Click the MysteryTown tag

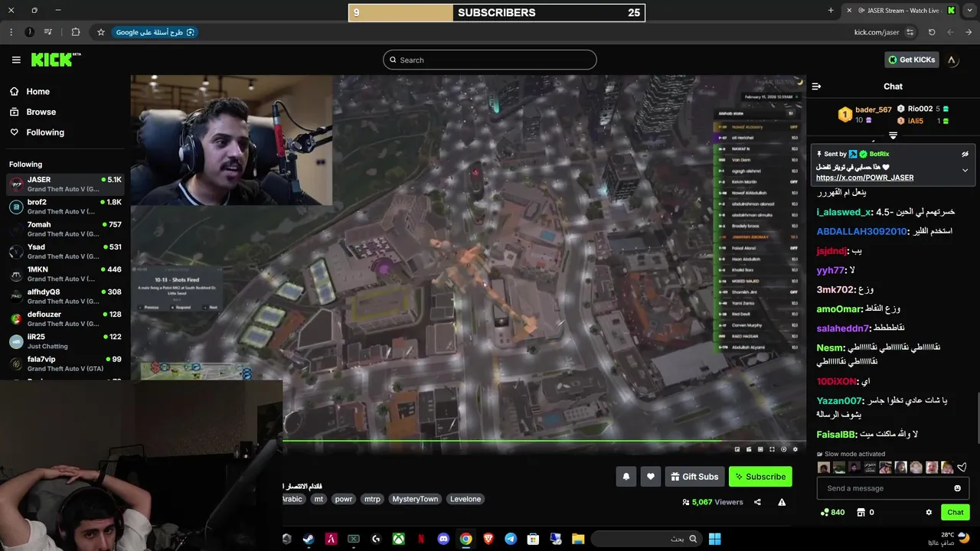(415, 499)
